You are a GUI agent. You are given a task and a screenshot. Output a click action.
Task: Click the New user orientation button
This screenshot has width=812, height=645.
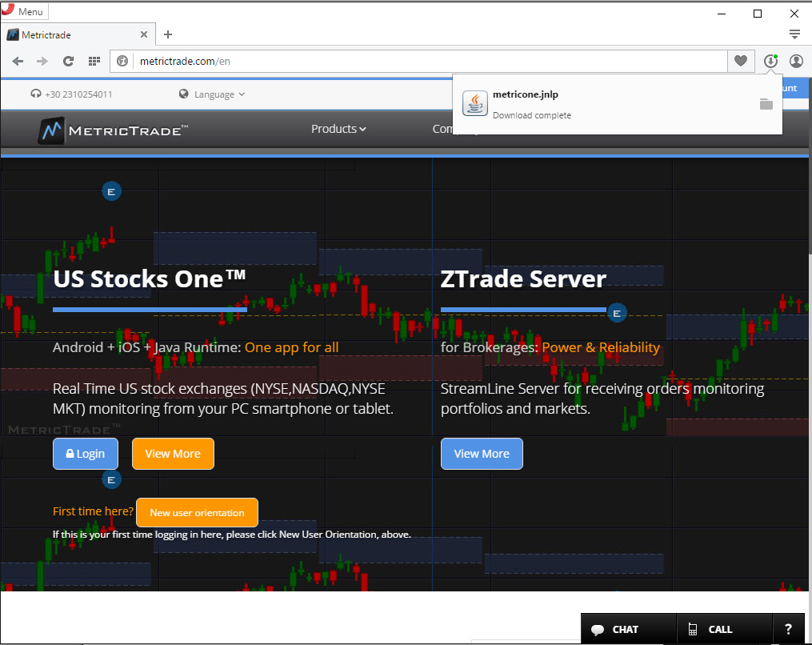click(197, 512)
